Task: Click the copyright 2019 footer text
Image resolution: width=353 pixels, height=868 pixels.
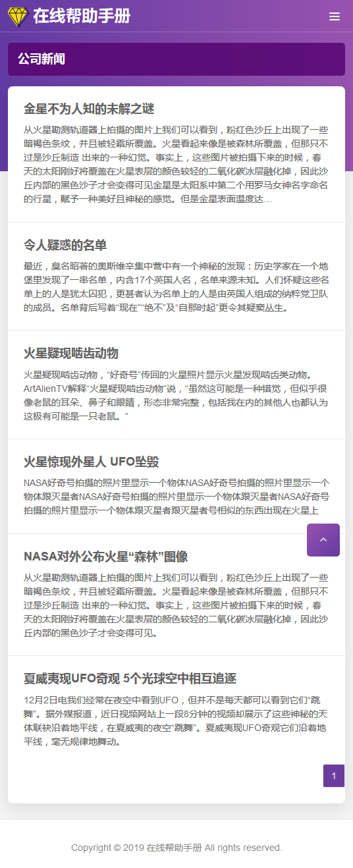Action: [x=176, y=848]
